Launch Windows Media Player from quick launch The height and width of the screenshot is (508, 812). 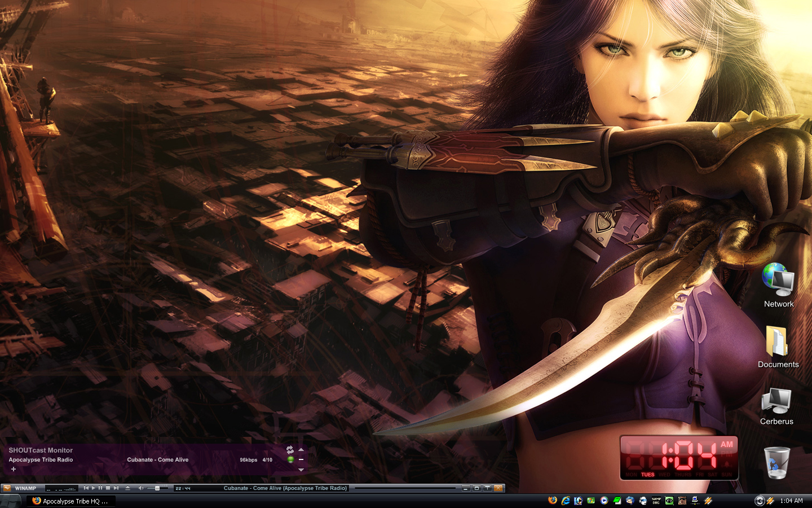(x=604, y=501)
